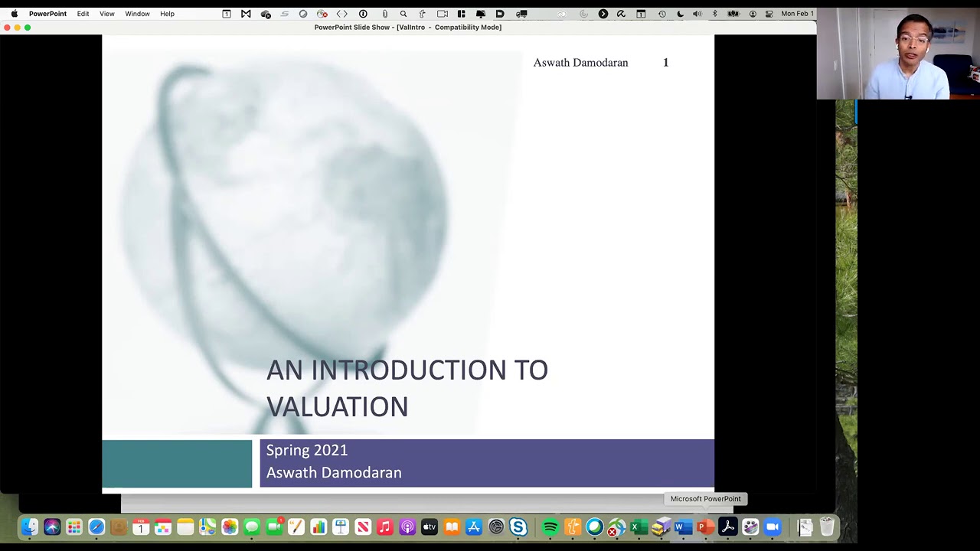This screenshot has height=551, width=980.
Task: Open Numbers app in the dock
Action: point(318,527)
